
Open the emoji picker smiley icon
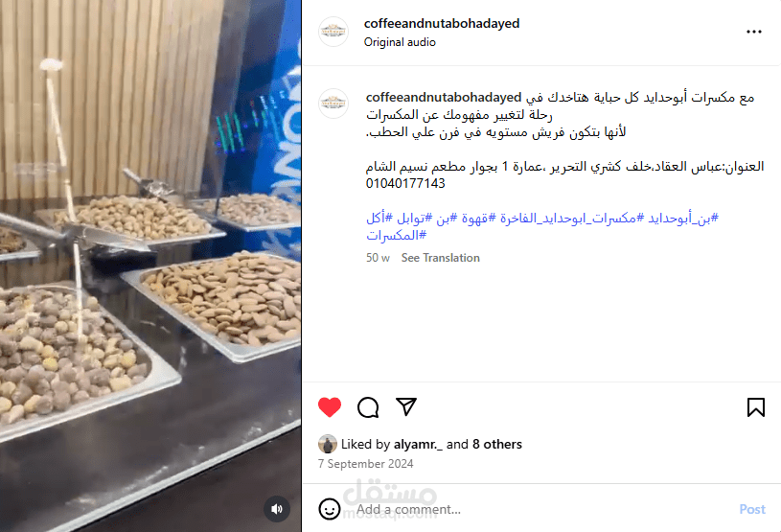[330, 509]
